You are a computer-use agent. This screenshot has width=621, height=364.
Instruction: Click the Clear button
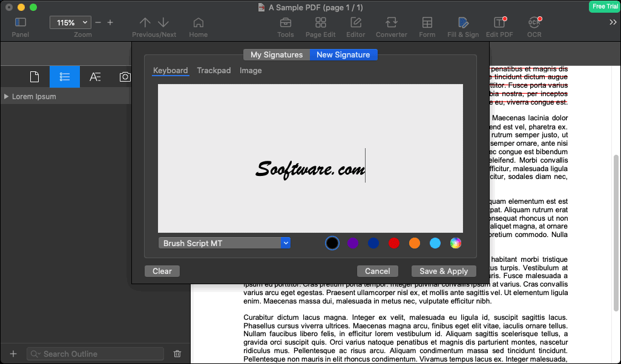click(162, 271)
